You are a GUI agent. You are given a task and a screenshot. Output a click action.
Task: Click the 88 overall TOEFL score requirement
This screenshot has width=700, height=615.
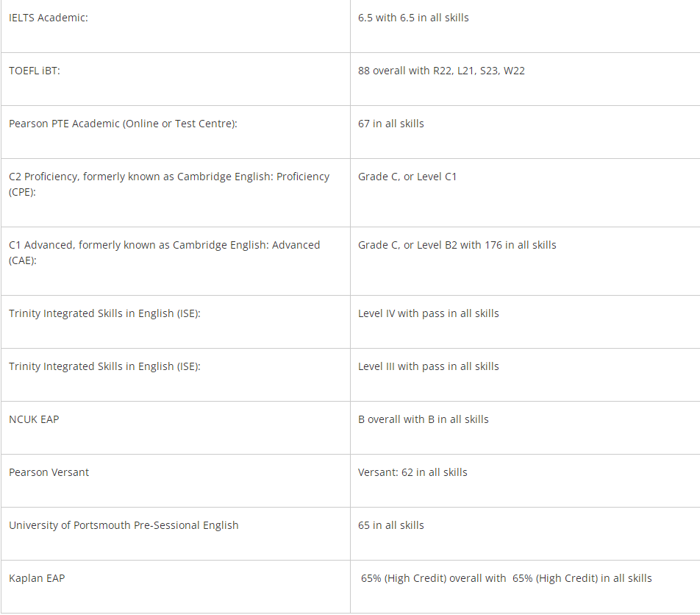pos(441,71)
